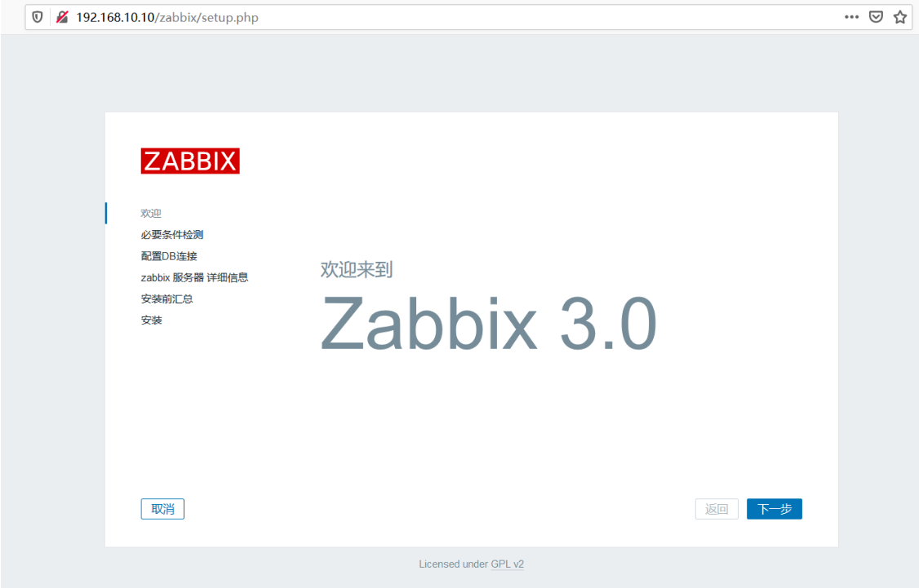Select the 必要条件检测 step
Image resolution: width=919 pixels, height=588 pixels.
(x=171, y=235)
